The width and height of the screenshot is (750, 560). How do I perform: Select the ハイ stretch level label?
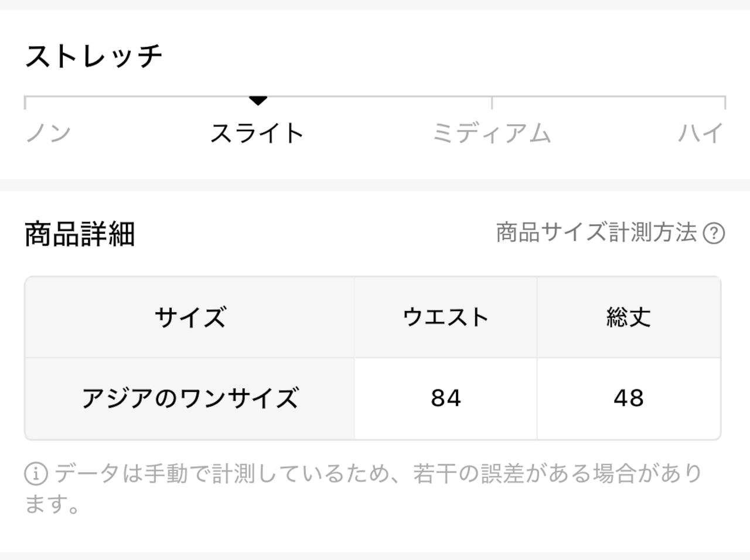(x=701, y=134)
